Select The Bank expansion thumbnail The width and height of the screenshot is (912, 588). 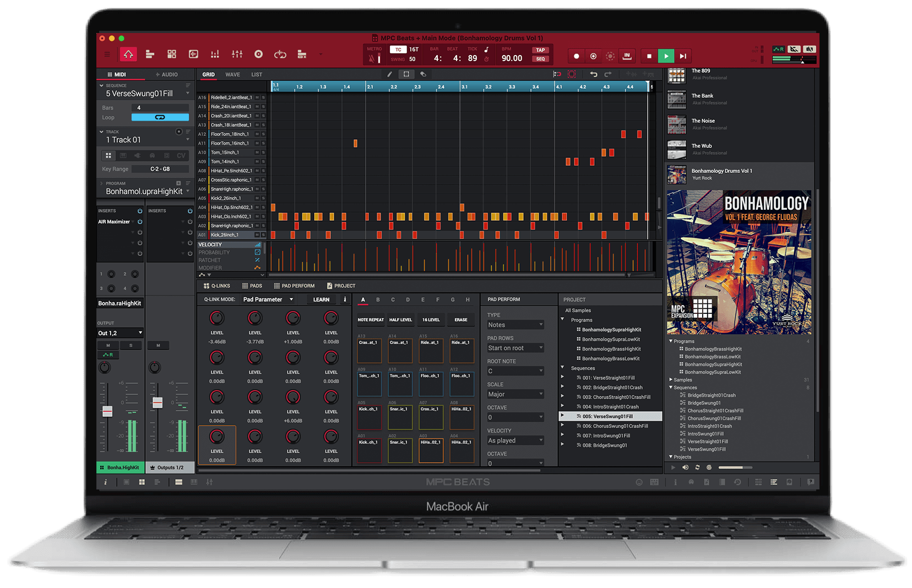(677, 100)
